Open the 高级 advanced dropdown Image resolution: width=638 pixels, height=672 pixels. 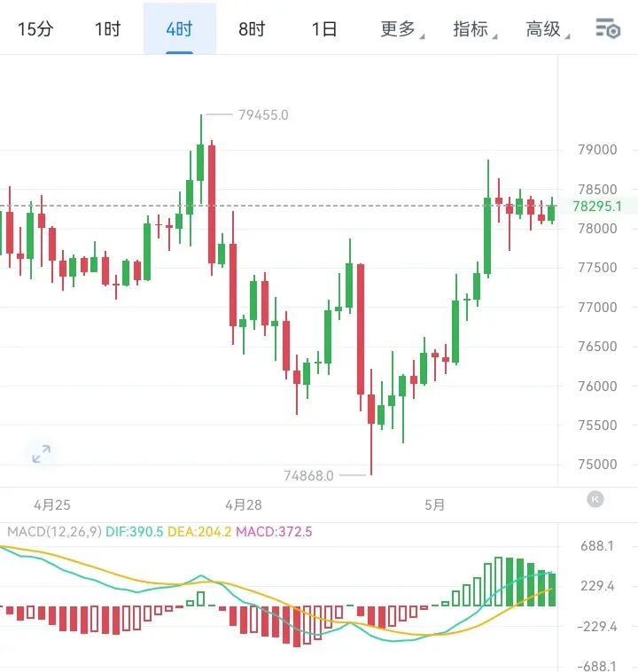548,29
